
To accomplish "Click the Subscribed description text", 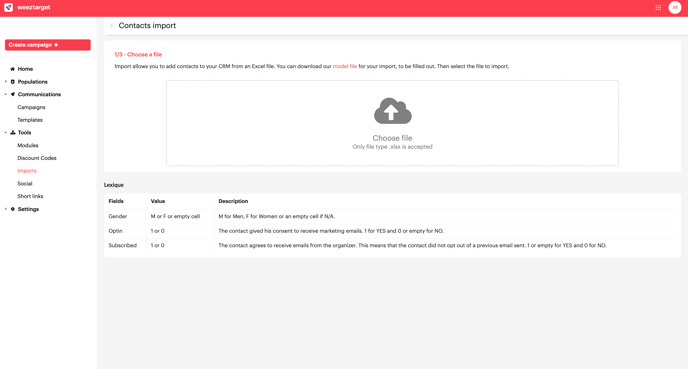I will (412, 245).
